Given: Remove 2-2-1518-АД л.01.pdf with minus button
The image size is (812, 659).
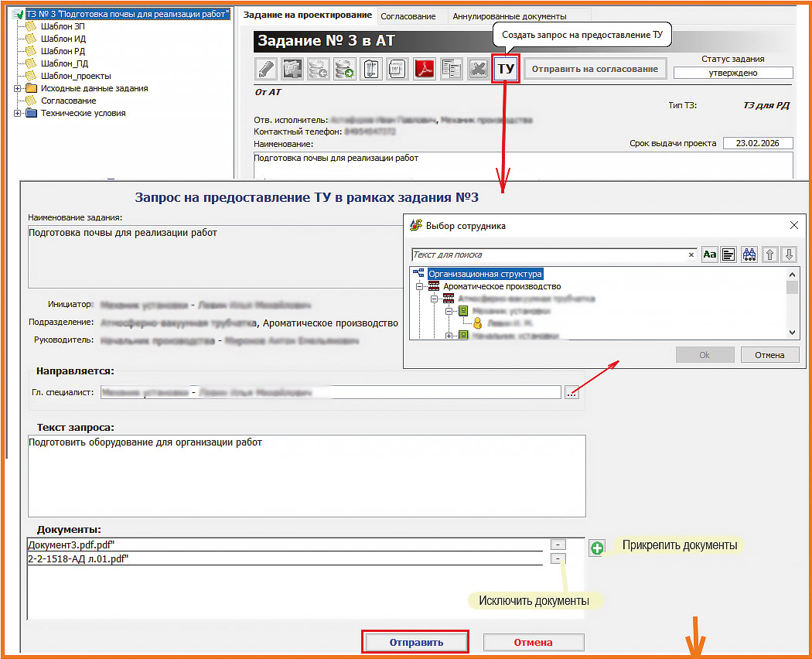Looking at the screenshot, I should 558,558.
